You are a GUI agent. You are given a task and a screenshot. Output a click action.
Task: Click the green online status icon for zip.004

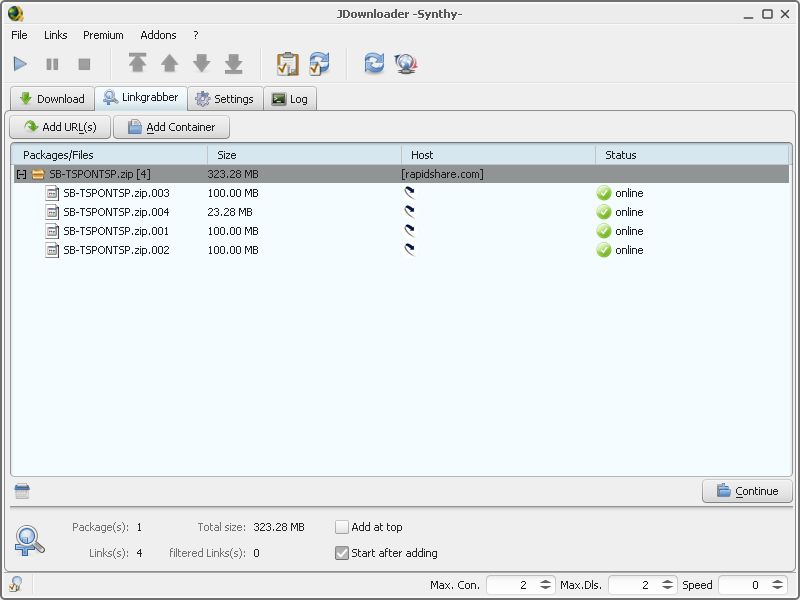(604, 212)
